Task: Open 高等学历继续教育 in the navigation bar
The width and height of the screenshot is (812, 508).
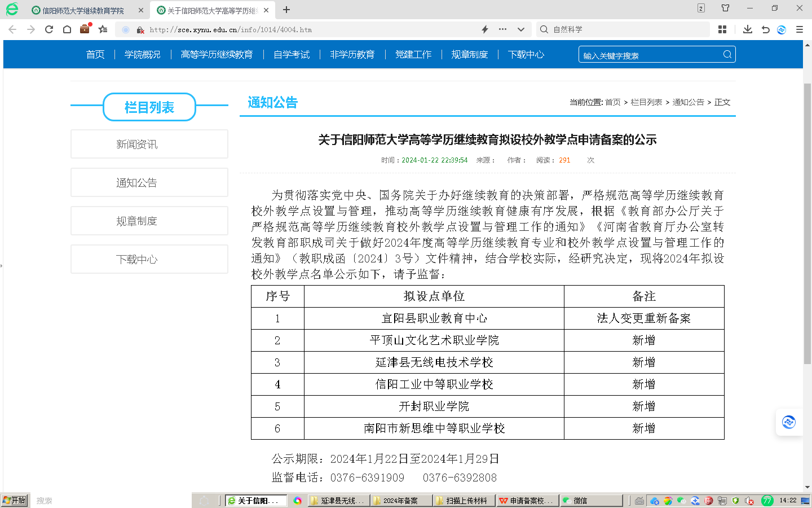Action: [x=217, y=55]
